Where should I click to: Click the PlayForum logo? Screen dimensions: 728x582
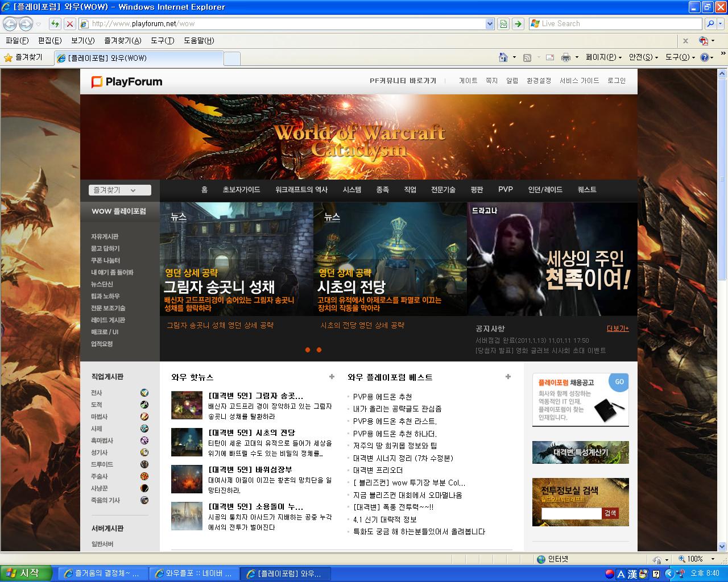pos(127,82)
